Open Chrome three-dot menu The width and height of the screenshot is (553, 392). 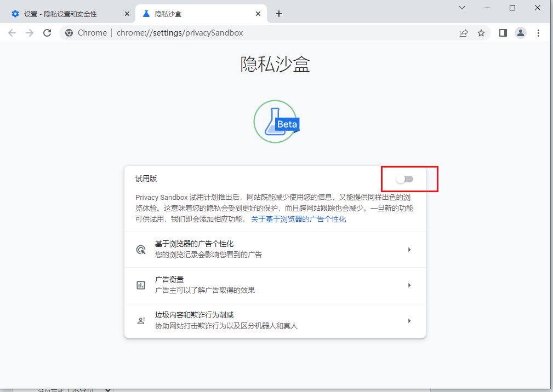pyautogui.click(x=538, y=33)
